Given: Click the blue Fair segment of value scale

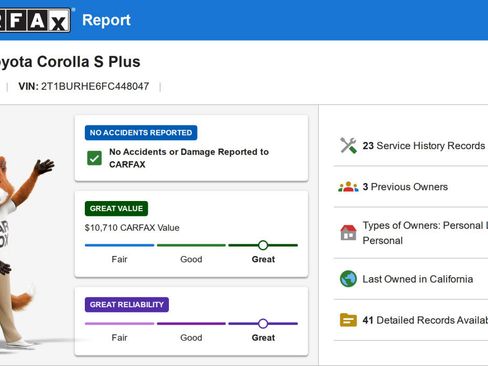Looking at the screenshot, I should [120, 245].
